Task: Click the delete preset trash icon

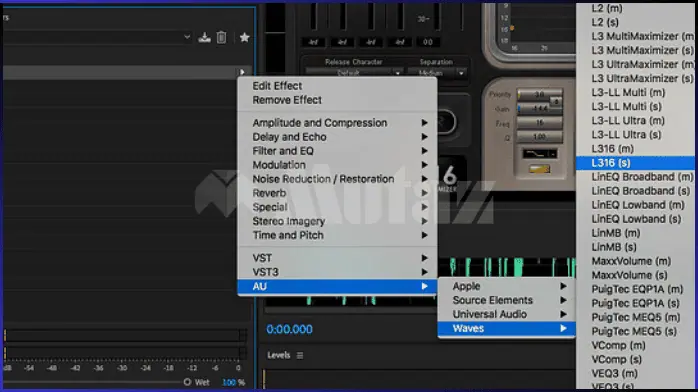Action: click(221, 37)
